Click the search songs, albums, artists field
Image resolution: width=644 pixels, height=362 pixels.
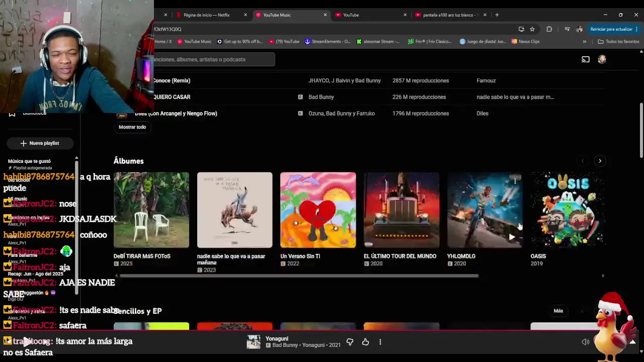[214, 59]
